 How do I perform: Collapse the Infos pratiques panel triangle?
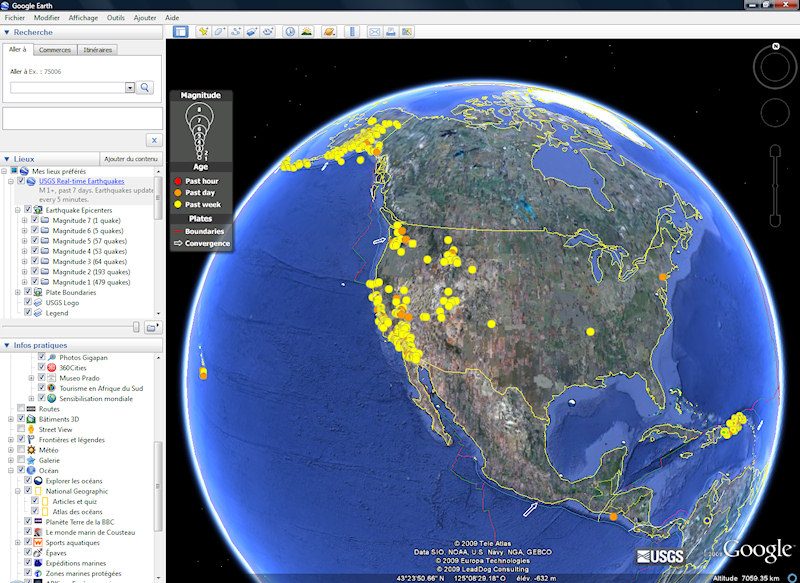(7, 345)
